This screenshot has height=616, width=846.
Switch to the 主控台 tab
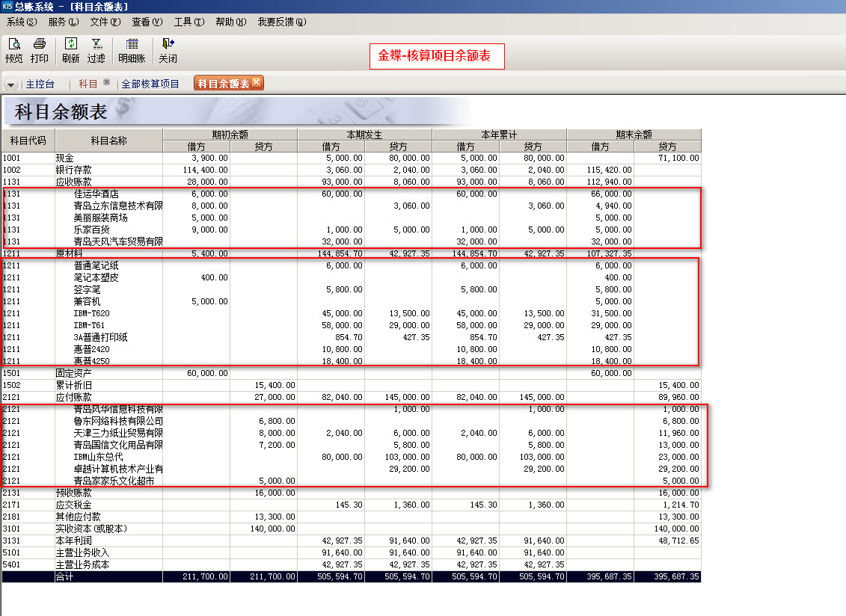[40, 84]
